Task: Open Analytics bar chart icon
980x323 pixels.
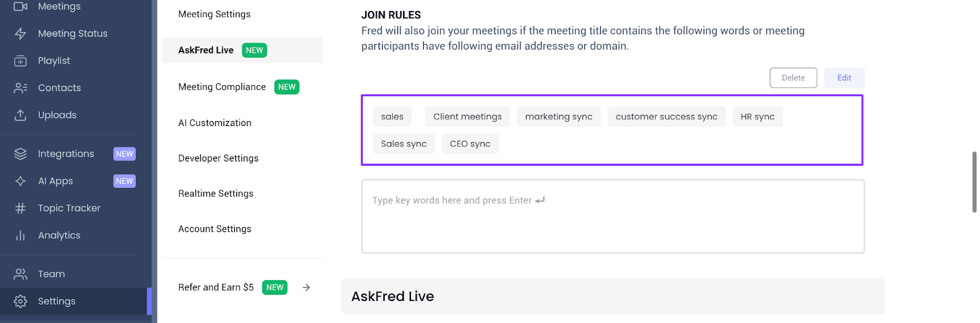Action: 20,236
